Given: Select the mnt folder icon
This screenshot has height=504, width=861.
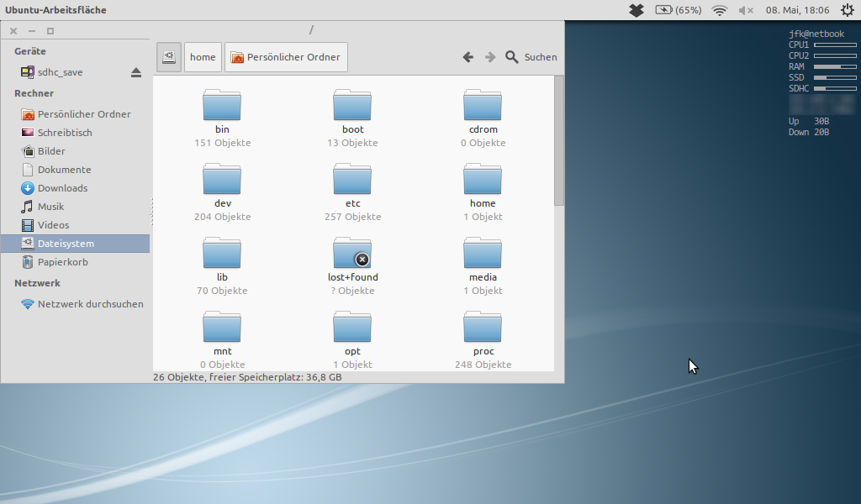Looking at the screenshot, I should click(222, 327).
